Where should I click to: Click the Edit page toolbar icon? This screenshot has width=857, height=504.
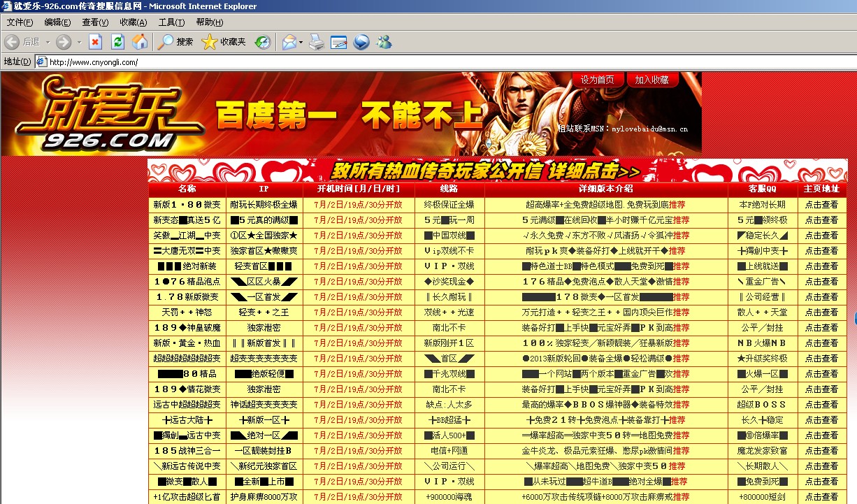coord(339,42)
